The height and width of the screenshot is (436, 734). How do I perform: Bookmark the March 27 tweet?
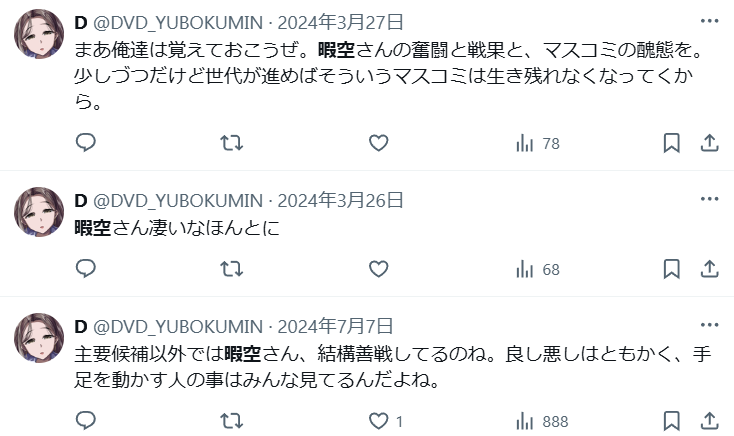pyautogui.click(x=671, y=143)
